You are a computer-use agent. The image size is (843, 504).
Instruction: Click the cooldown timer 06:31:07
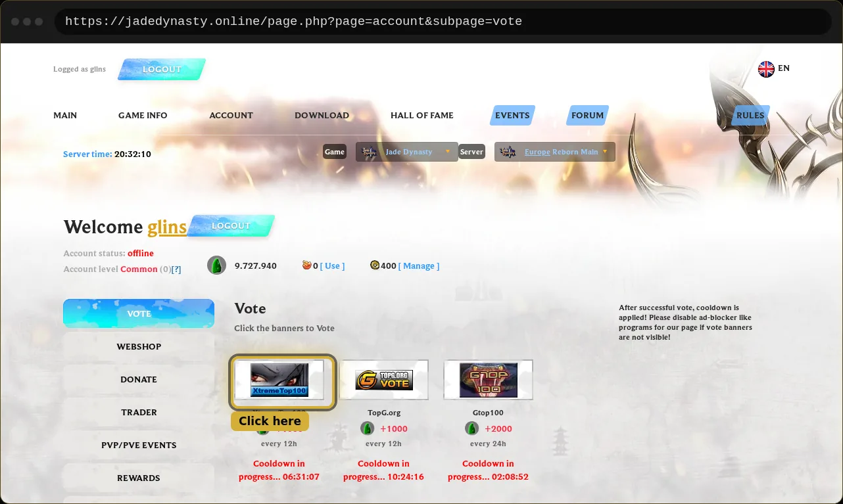pyautogui.click(x=301, y=477)
